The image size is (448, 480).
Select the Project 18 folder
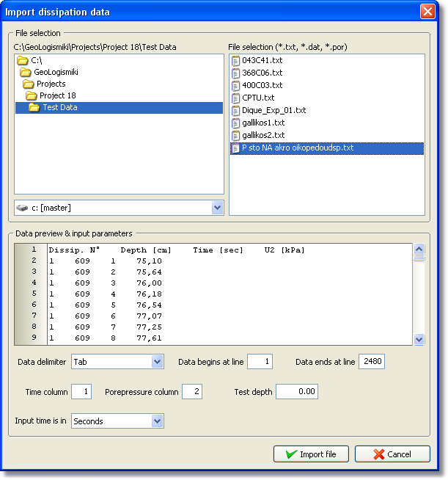click(57, 95)
